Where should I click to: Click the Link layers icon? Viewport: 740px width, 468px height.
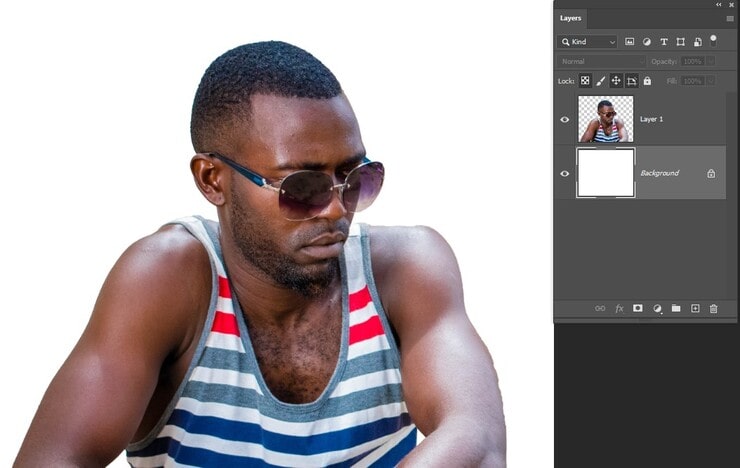(600, 309)
